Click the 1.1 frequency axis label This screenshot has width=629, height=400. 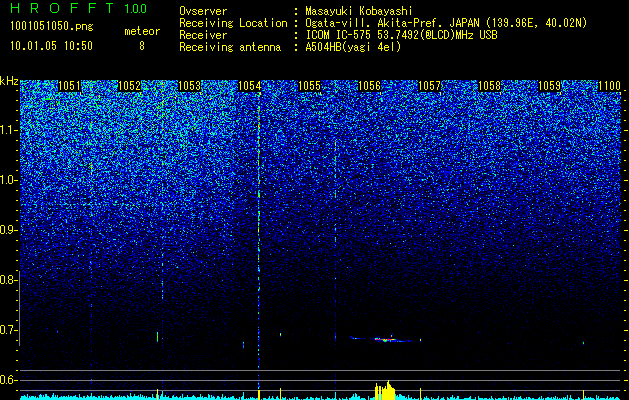8,130
